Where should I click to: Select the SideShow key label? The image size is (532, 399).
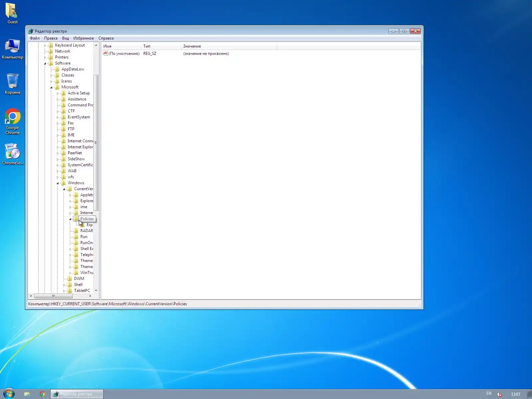(x=76, y=159)
